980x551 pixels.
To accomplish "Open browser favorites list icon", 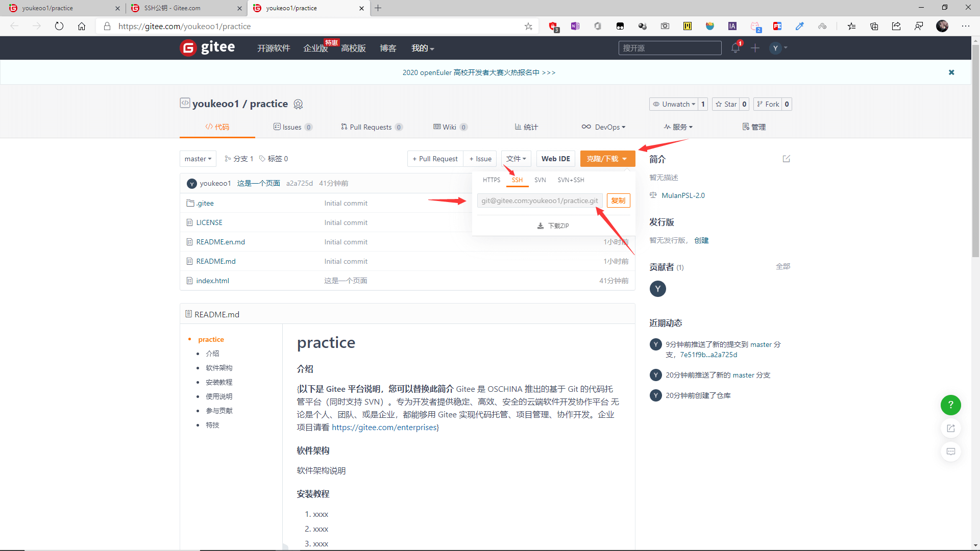I will click(851, 26).
